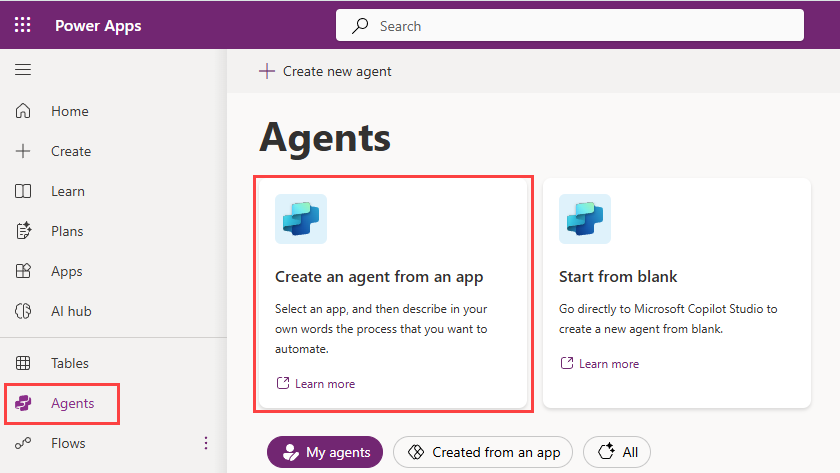Image resolution: width=840 pixels, height=473 pixels.
Task: Click the plus icon of Create new agent
Action: (x=267, y=71)
